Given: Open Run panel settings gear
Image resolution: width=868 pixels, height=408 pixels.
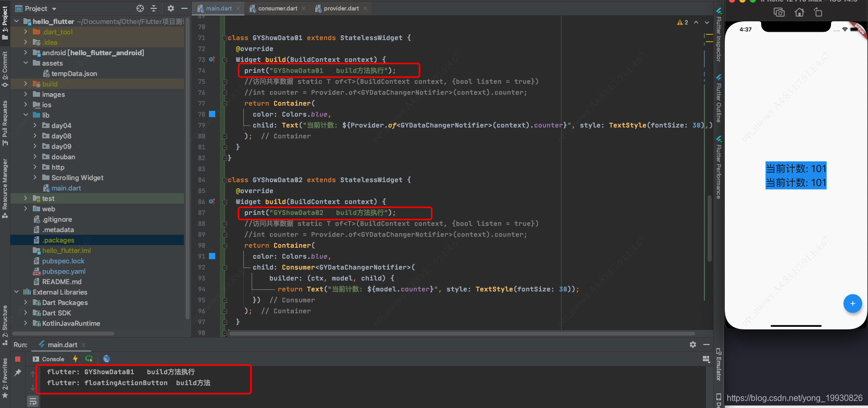Looking at the screenshot, I should (693, 345).
